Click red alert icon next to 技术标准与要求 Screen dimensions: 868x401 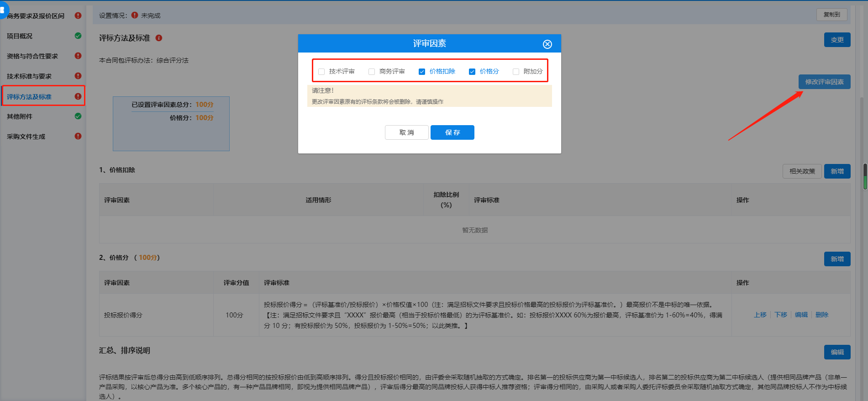click(x=78, y=76)
